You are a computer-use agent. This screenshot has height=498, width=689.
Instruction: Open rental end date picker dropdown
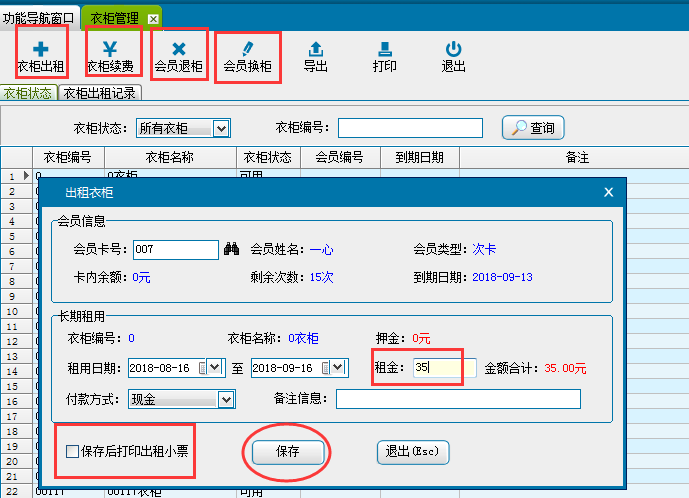coord(339,368)
